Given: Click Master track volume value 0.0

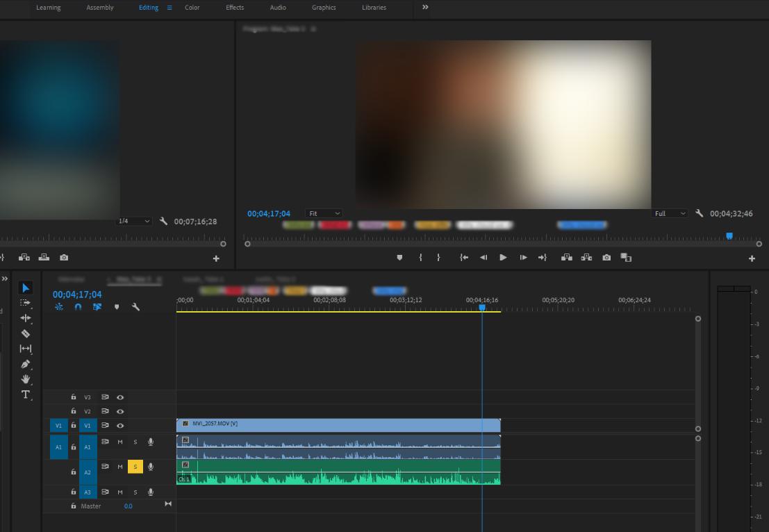Looking at the screenshot, I should (x=128, y=506).
